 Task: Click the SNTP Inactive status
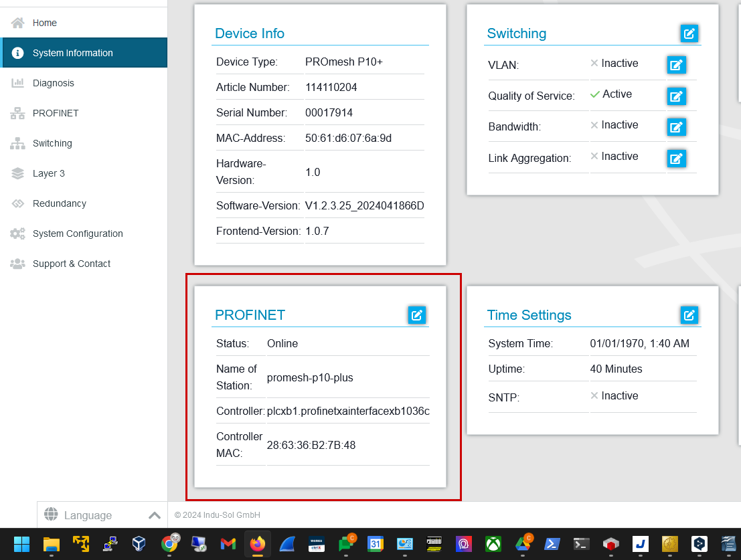coord(614,395)
